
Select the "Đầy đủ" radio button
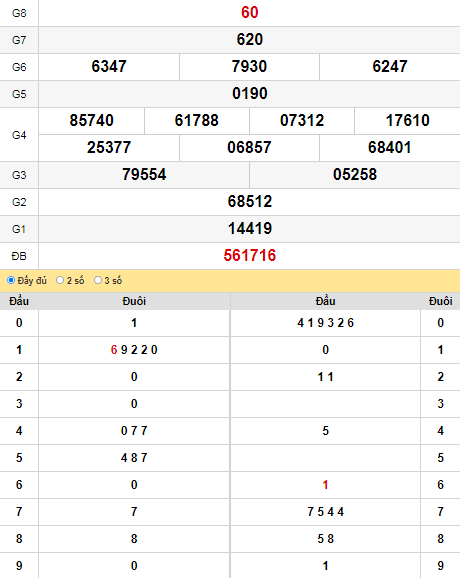(11, 281)
